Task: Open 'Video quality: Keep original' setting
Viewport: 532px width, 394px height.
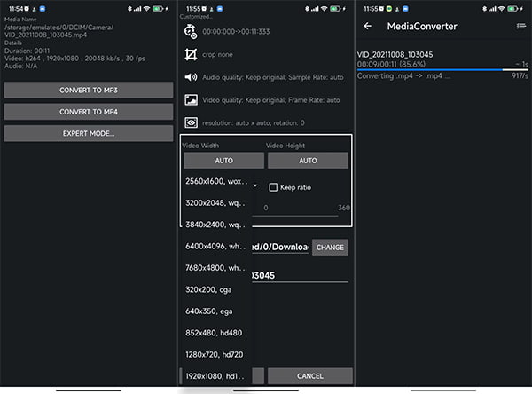Action: [x=271, y=100]
